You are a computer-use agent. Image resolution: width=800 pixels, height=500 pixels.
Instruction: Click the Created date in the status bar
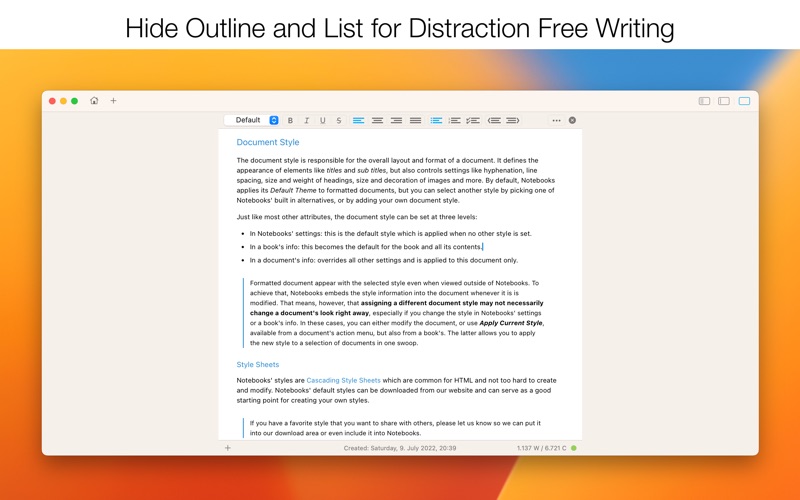[x=400, y=448]
